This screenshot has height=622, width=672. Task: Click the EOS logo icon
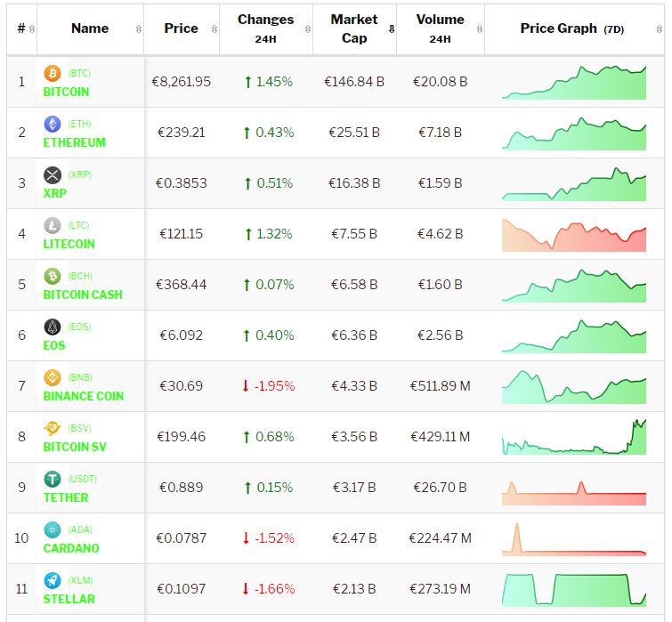(52, 327)
